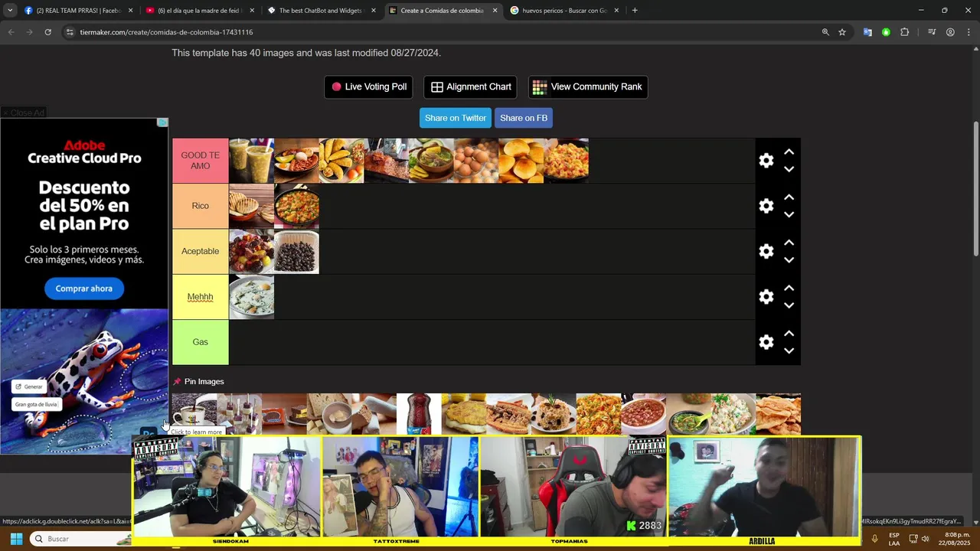
Task: Go back to previous page
Action: point(11,32)
